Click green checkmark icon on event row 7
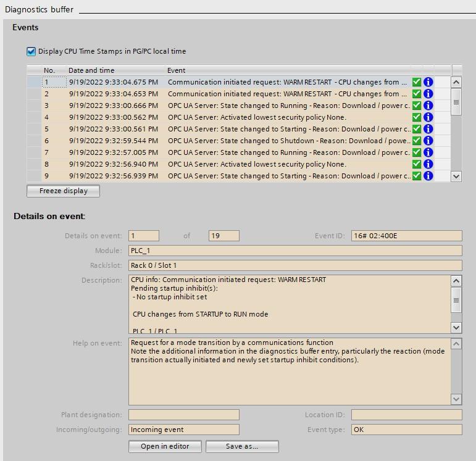 click(417, 152)
